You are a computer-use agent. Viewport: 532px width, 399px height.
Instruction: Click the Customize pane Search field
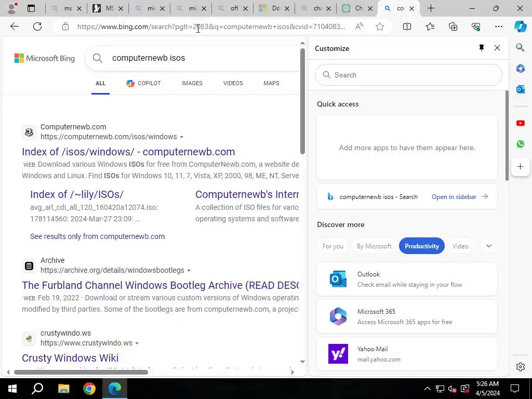pos(408,75)
